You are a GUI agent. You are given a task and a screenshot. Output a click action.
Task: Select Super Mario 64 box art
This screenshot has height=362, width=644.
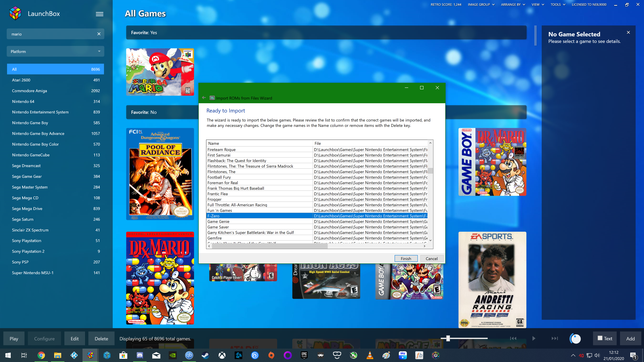click(160, 72)
